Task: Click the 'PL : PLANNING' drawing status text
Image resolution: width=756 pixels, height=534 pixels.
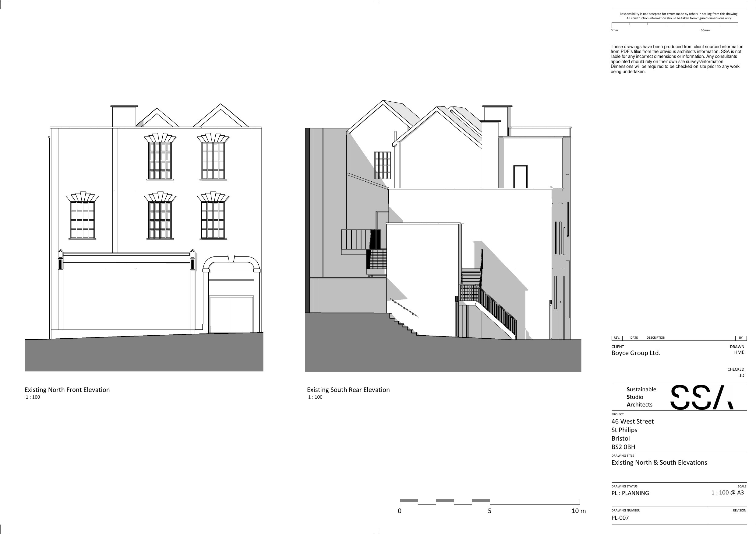Action: [x=630, y=493]
